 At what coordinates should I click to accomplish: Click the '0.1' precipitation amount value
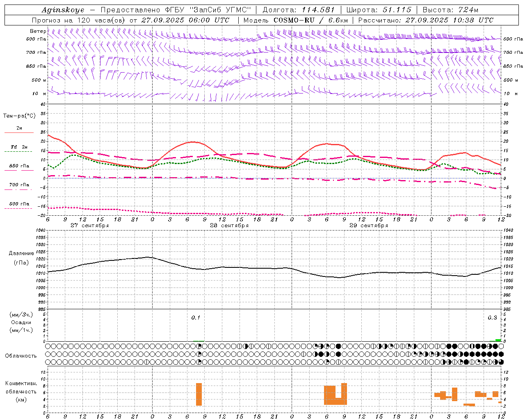(x=196, y=318)
